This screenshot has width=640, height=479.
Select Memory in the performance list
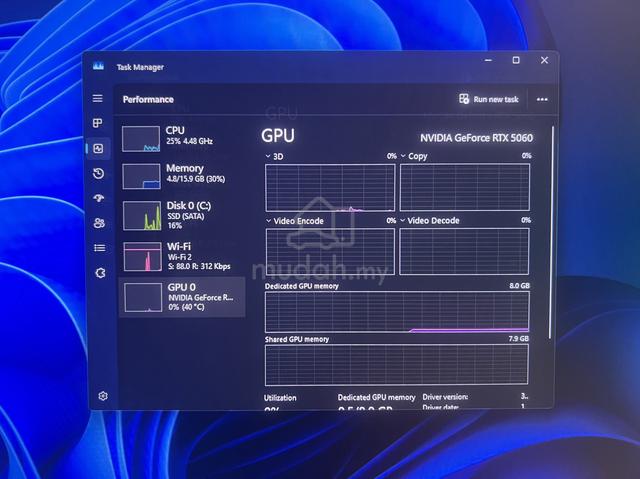click(182, 176)
